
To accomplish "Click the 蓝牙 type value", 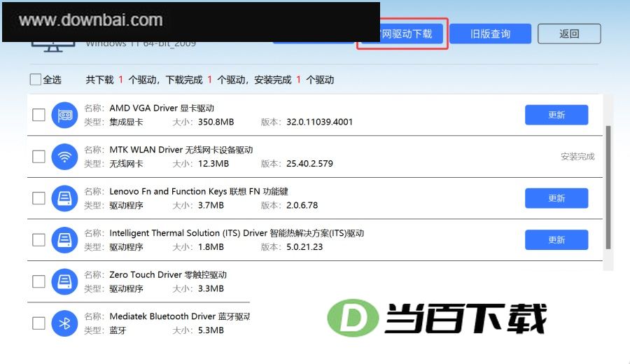I will point(118,330).
